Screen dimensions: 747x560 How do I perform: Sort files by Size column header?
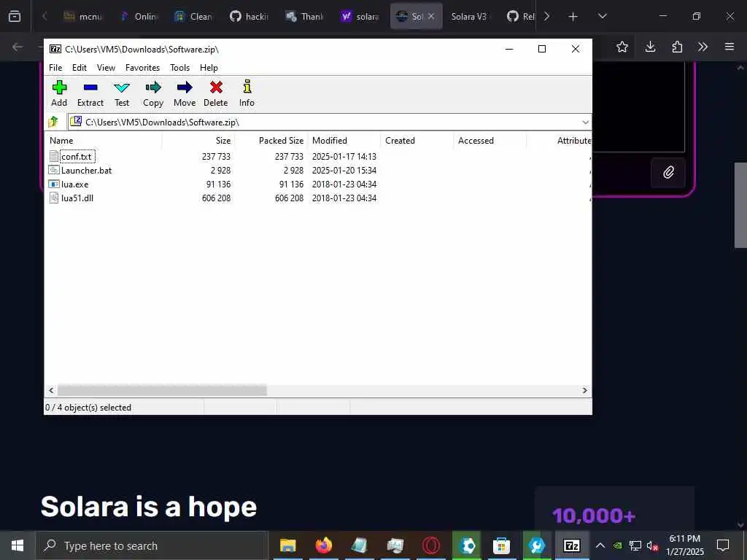[x=223, y=141]
